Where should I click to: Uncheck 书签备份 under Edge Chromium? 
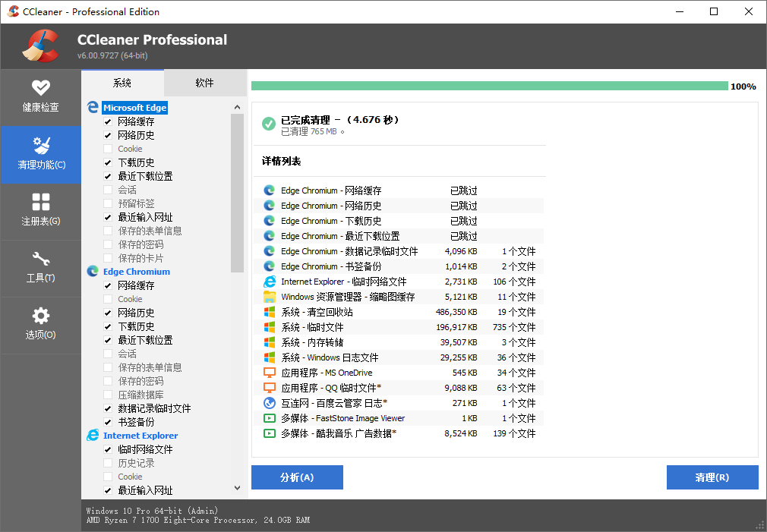pyautogui.click(x=108, y=422)
